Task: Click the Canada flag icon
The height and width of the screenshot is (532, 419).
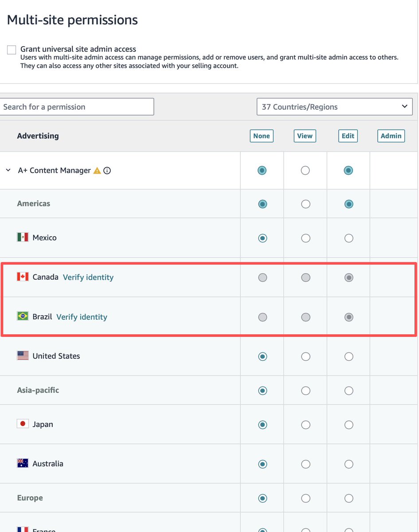Action: tap(22, 277)
